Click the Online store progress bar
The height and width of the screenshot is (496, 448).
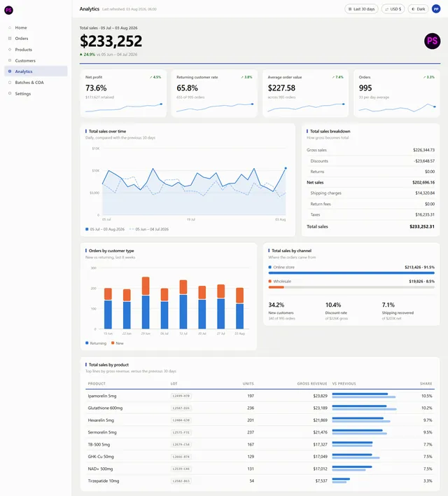tap(351, 273)
